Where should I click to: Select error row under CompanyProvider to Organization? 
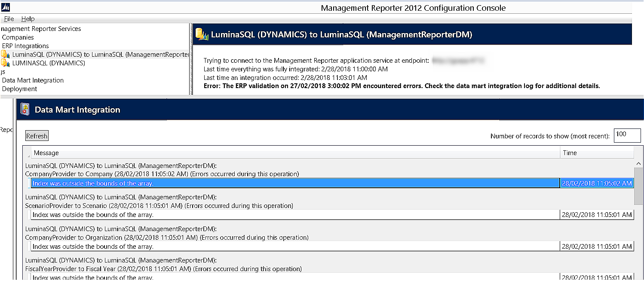coord(295,247)
